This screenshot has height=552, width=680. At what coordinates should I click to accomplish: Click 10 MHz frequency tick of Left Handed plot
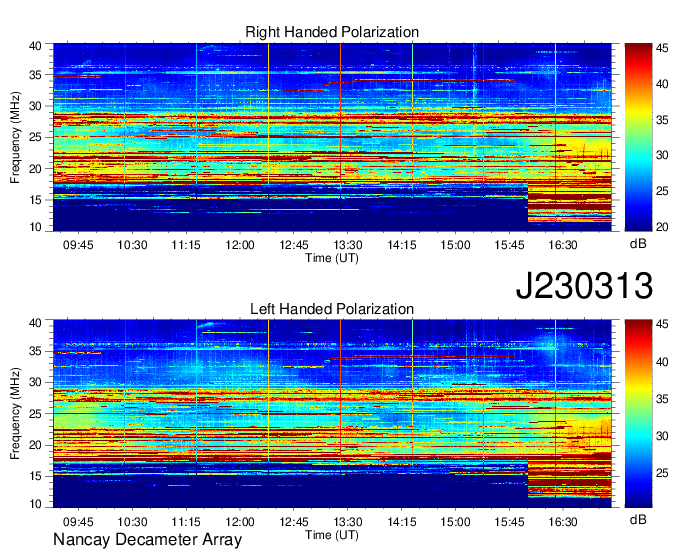(36, 504)
